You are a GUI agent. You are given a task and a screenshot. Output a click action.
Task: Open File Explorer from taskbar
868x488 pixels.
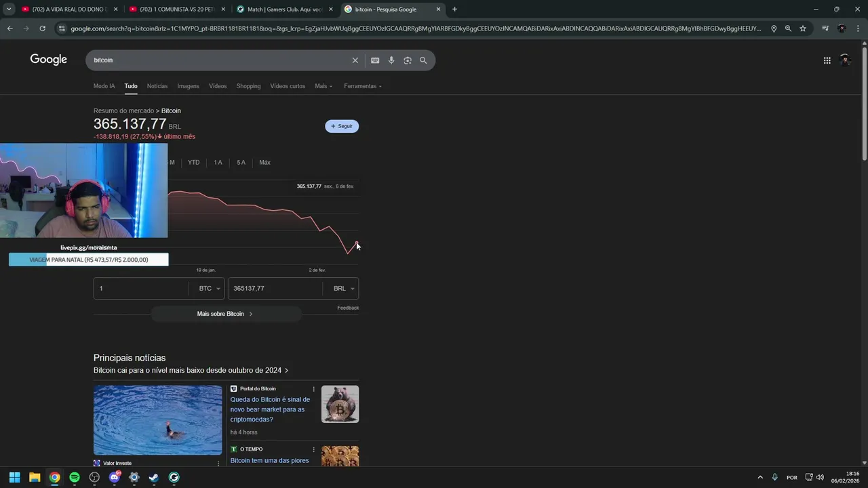[x=35, y=477]
